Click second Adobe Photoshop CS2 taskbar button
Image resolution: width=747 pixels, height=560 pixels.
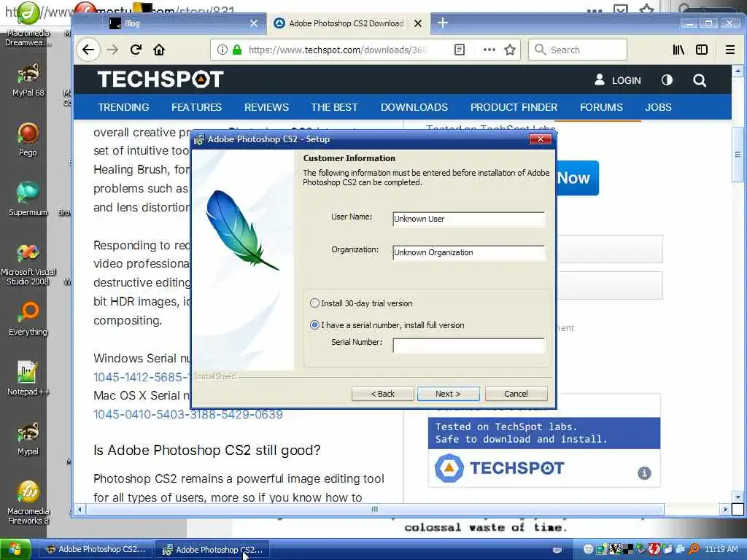[212, 550]
